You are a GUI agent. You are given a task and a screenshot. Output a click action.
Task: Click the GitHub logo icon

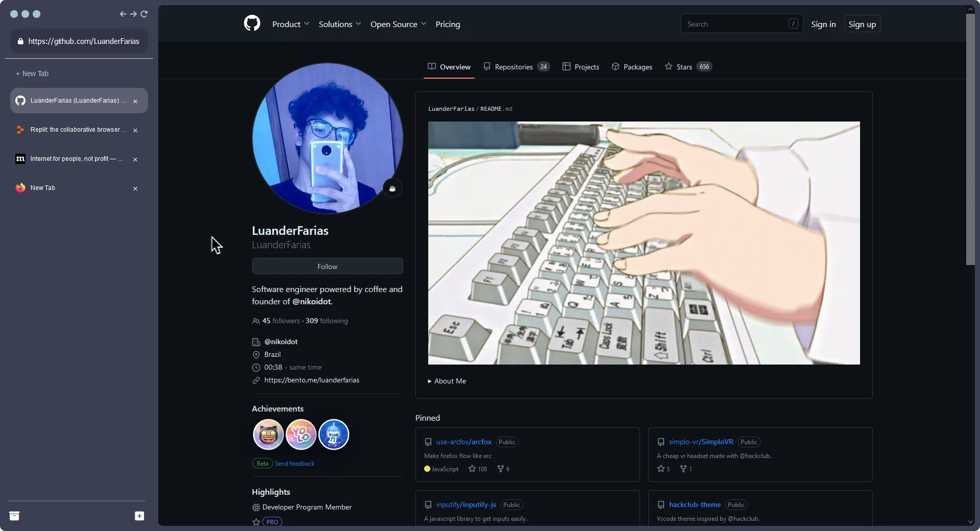[x=252, y=23]
